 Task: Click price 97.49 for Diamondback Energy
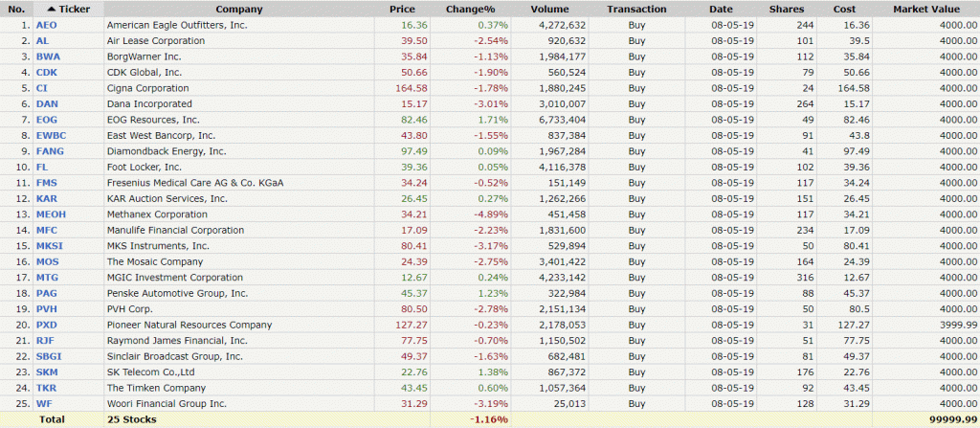coord(414,151)
